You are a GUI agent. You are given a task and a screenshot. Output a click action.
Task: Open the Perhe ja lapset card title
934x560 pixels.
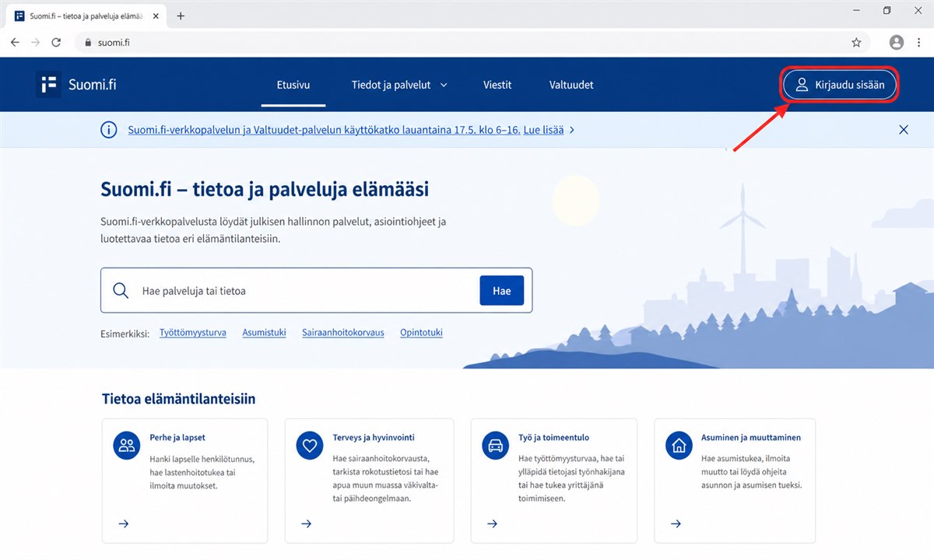coord(177,437)
